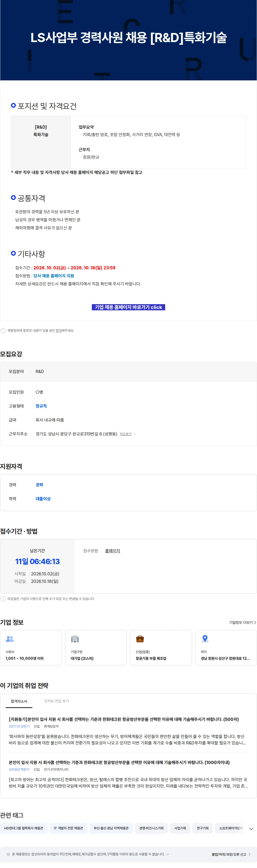
Task: Click the location pin icon in 위치 card
Action: (205, 639)
